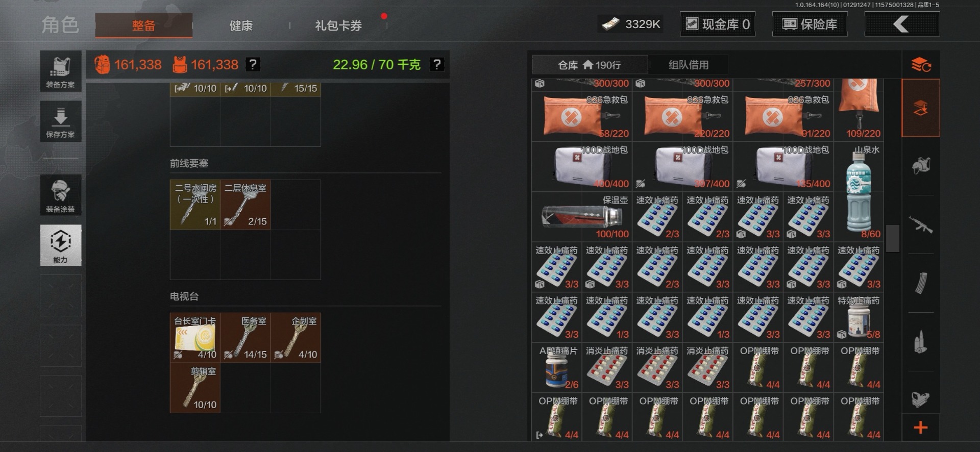Select the 保温壶 thermos item in warehouse
This screenshot has width=980, height=452.
coord(582,217)
